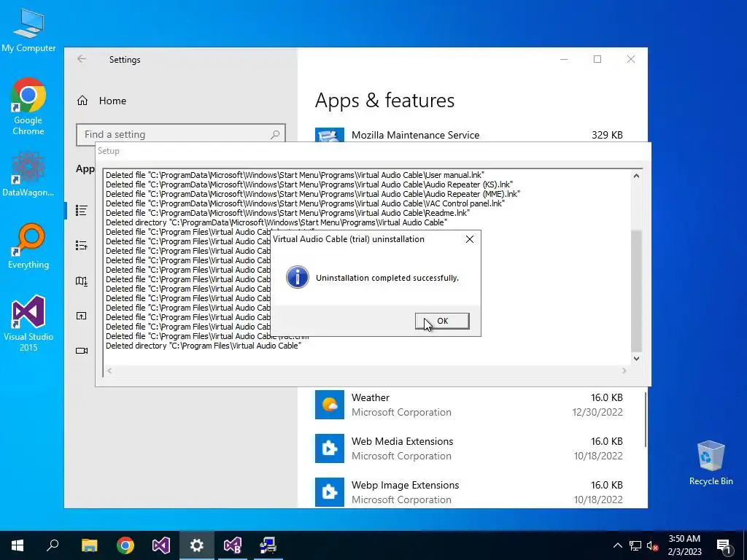The height and width of the screenshot is (560, 747).
Task: Select the Weather app entry
Action: click(x=469, y=405)
